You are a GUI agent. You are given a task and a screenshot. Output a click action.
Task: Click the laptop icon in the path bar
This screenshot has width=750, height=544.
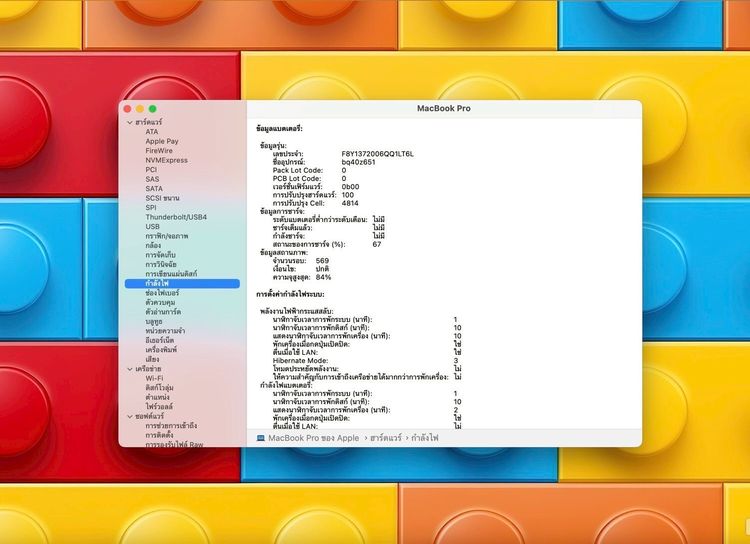pyautogui.click(x=261, y=438)
